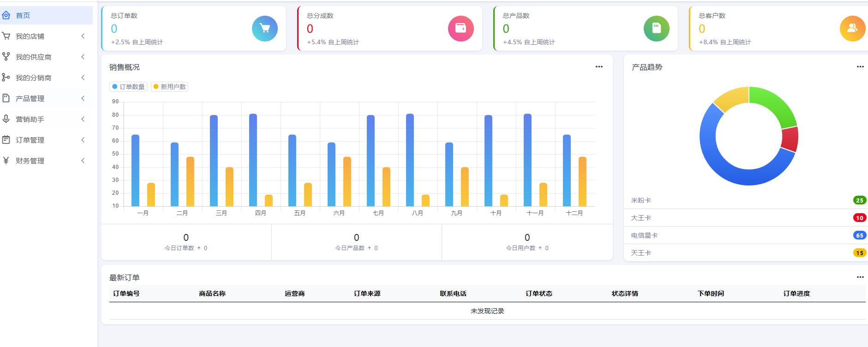
Task: Open 我的店铺 menu item
Action: click(x=46, y=36)
